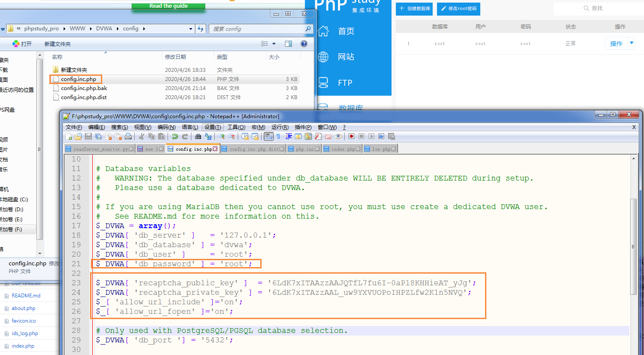644x355 pixels.
Task: Zoom in using the Notepad++ toolbar
Action: click(222, 136)
